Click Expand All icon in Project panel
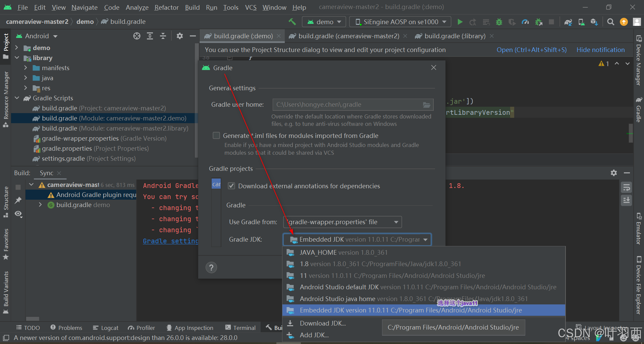Screen dimensions: 644x344 pos(150,36)
